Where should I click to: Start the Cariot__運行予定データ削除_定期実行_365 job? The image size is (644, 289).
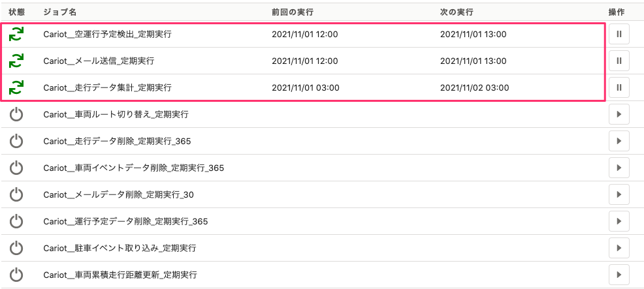click(619, 221)
